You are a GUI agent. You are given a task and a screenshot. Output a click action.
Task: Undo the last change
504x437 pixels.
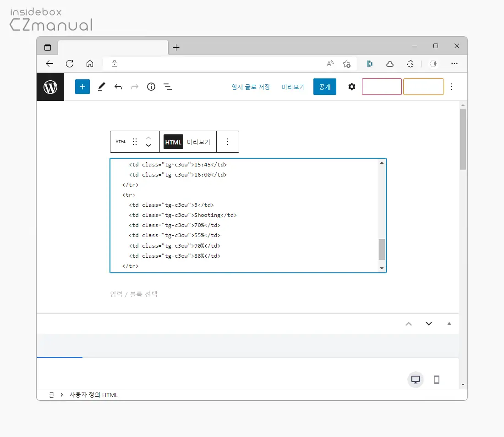pyautogui.click(x=118, y=87)
